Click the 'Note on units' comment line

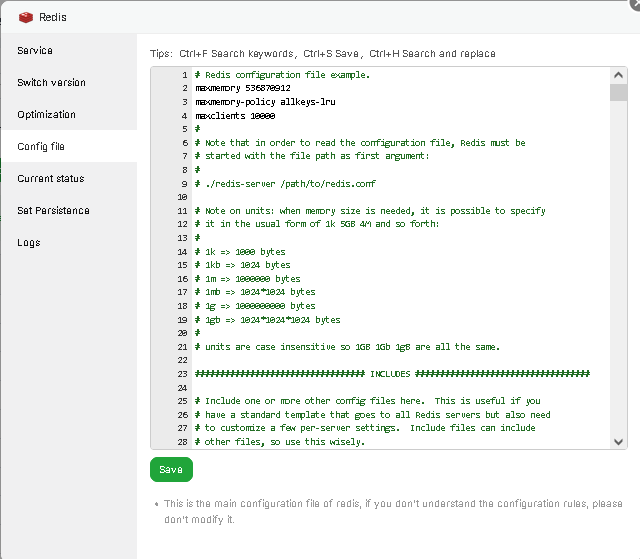(x=370, y=211)
